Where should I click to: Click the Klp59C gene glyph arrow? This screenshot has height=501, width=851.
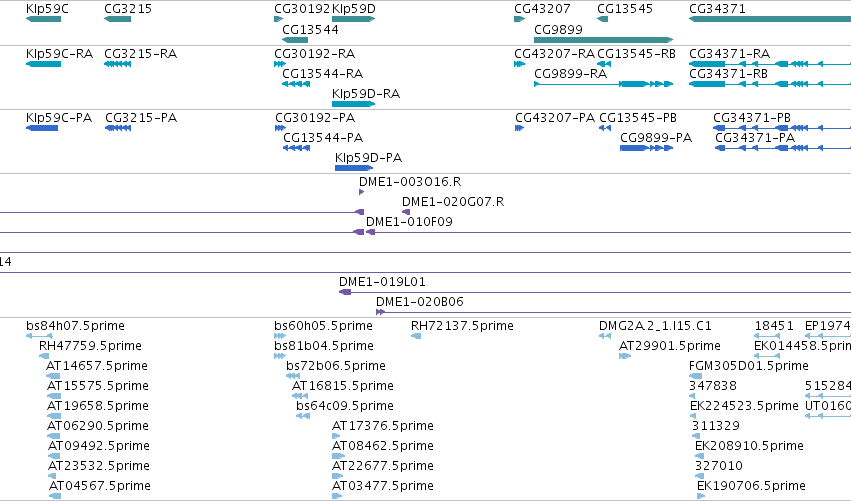pos(43,19)
